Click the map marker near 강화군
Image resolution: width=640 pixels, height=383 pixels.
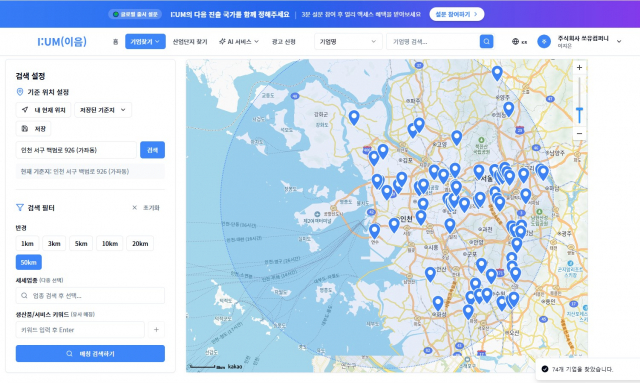[x=354, y=118]
